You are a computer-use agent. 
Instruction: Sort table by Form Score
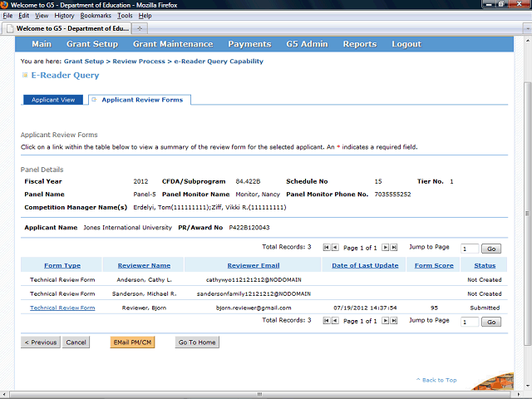click(434, 266)
